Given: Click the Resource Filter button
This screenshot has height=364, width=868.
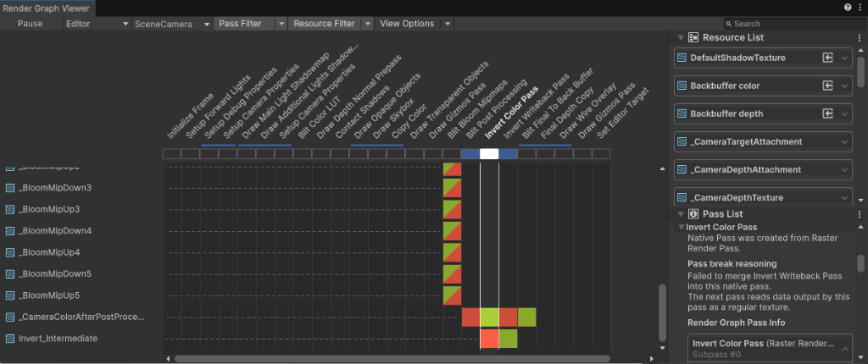Looking at the screenshot, I should 325,24.
